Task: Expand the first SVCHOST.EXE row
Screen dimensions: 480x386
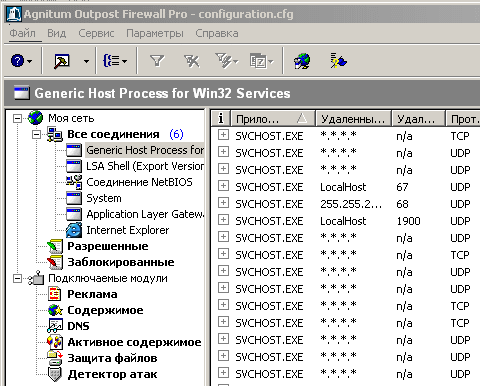Action: tap(223, 135)
